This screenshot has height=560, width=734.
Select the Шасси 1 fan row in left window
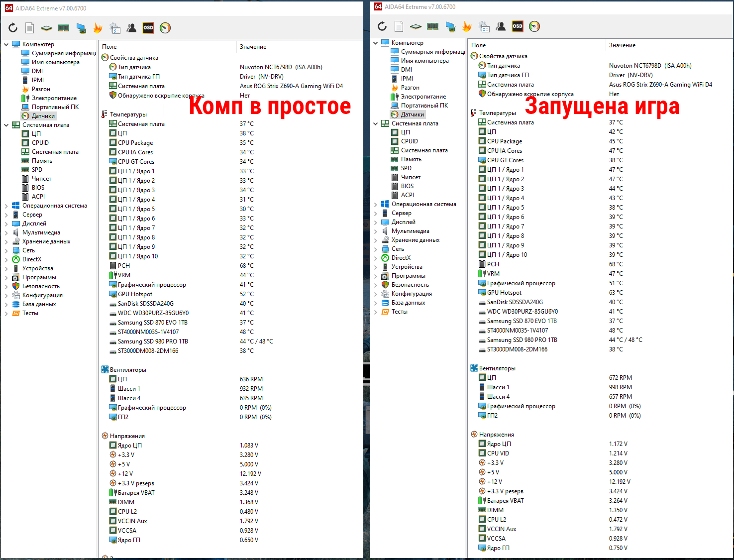231,389
